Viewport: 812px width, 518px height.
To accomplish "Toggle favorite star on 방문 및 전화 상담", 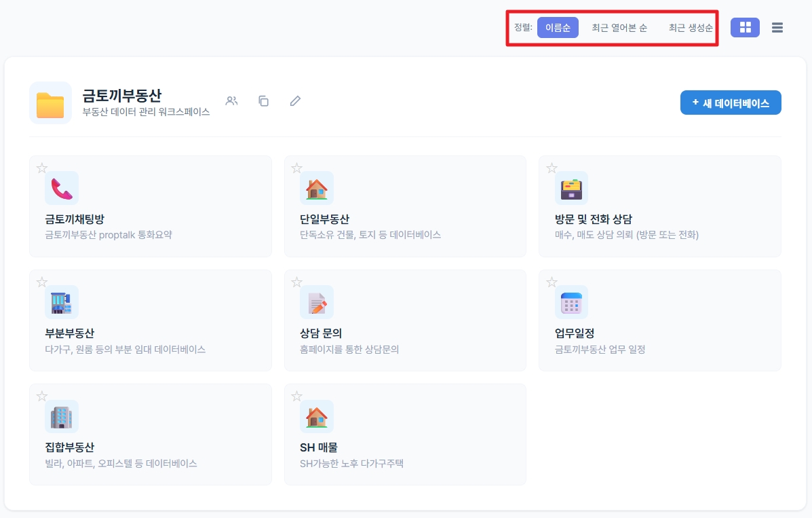I will click(552, 168).
